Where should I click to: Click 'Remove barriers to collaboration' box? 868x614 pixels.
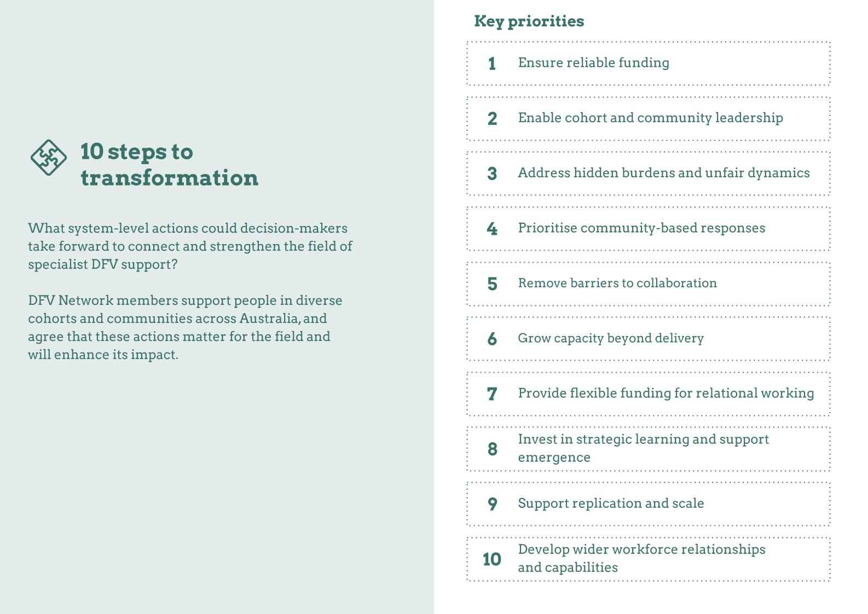[x=648, y=284]
